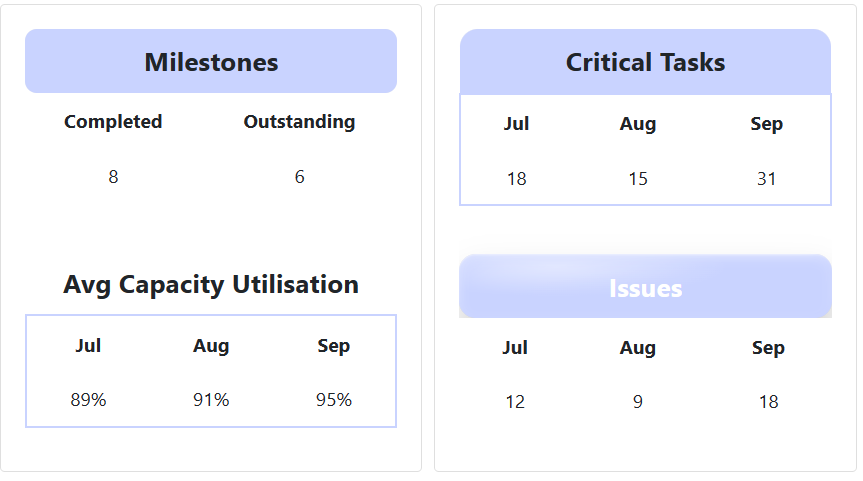The image size is (863, 481).
Task: Select Sep column header in Critical Tasks
Action: click(x=767, y=124)
